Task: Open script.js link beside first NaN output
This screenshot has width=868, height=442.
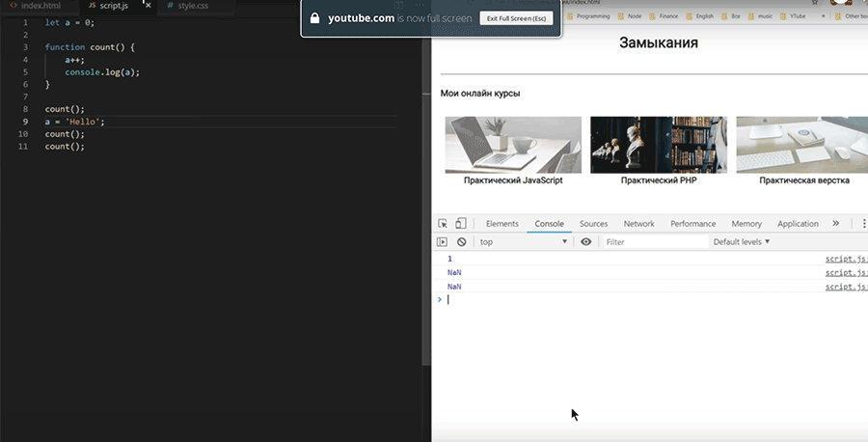Action: point(847,272)
